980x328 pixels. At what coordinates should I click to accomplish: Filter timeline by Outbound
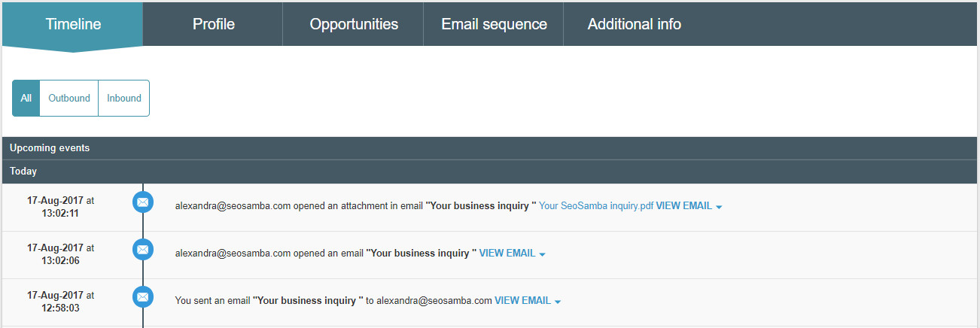[69, 98]
